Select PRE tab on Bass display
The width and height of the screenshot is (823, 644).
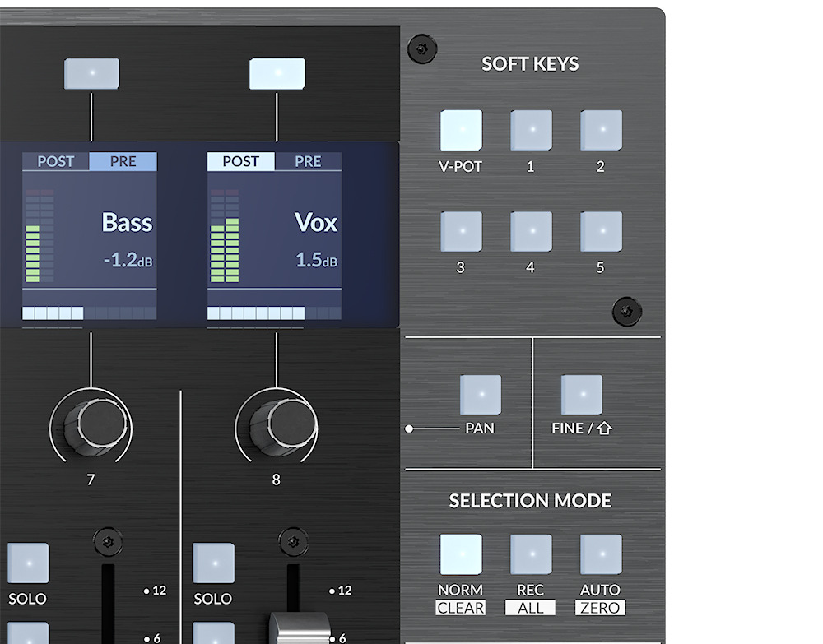coord(123,161)
